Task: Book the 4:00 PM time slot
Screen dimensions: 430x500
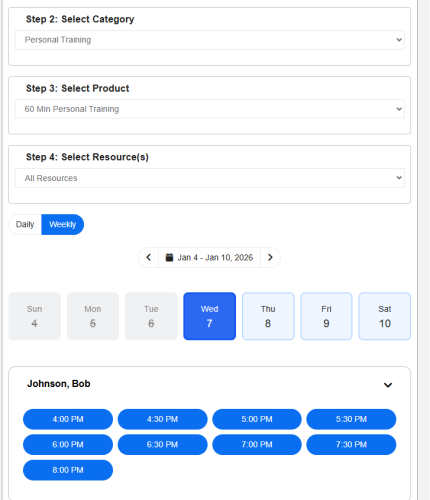Action: point(68,419)
